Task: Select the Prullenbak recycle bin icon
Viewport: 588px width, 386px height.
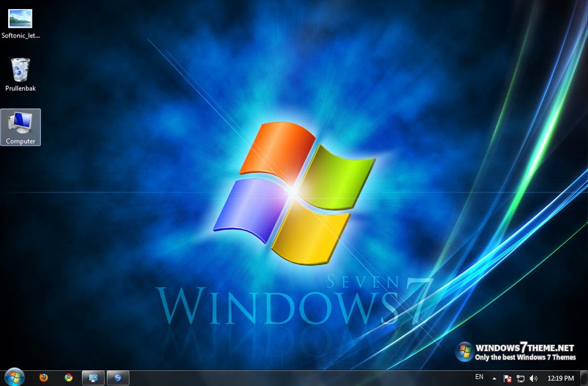Action: 20,74
